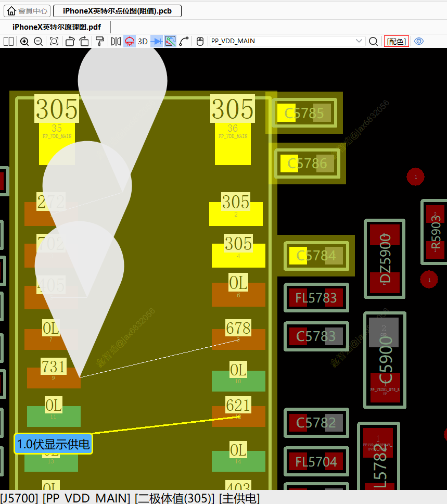Screen dimensions: 447x504
Task: Click the 1.0伏显示供电 annotation label
Action: tap(54, 444)
